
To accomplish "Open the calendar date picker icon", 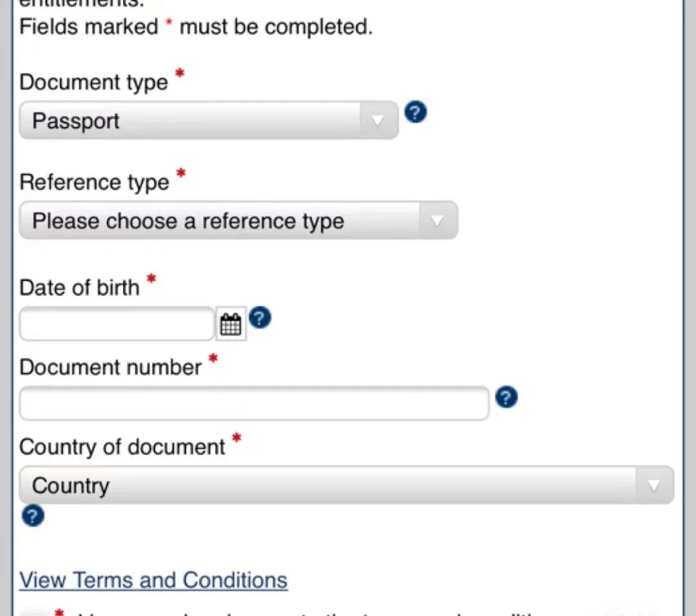I will pyautogui.click(x=231, y=324).
